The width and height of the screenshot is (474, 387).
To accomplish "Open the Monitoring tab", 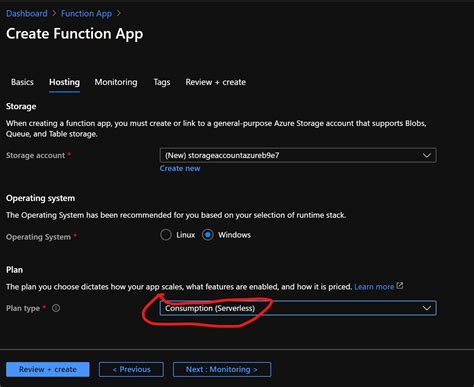I will click(116, 82).
